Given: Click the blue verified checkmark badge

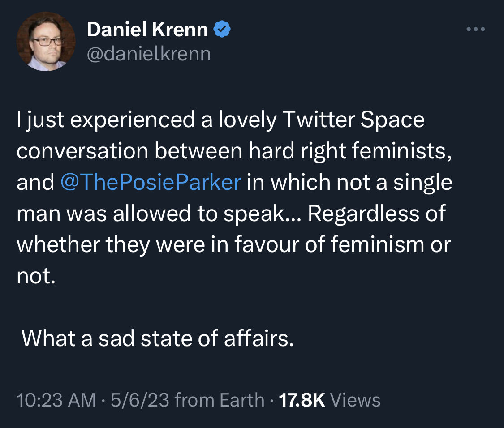Looking at the screenshot, I should pyautogui.click(x=222, y=30).
